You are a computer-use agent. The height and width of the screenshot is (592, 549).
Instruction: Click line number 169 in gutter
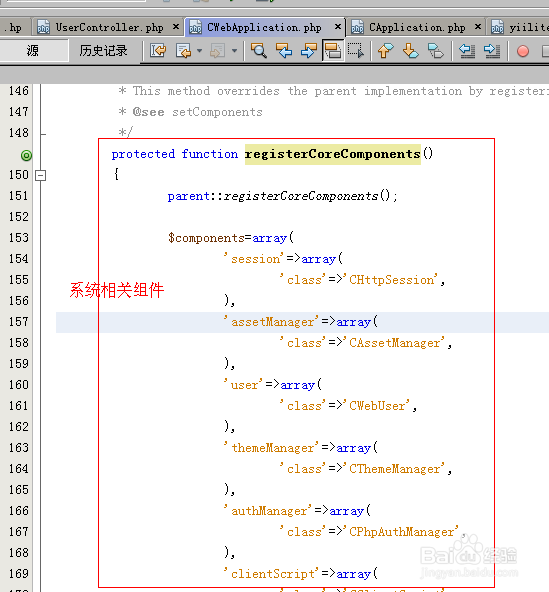pyautogui.click(x=19, y=574)
